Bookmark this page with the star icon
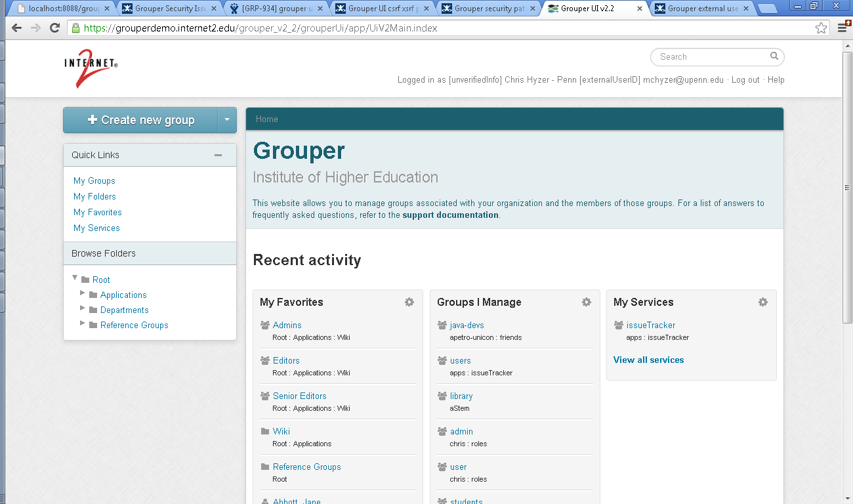This screenshot has width=853, height=504. pyautogui.click(x=821, y=28)
